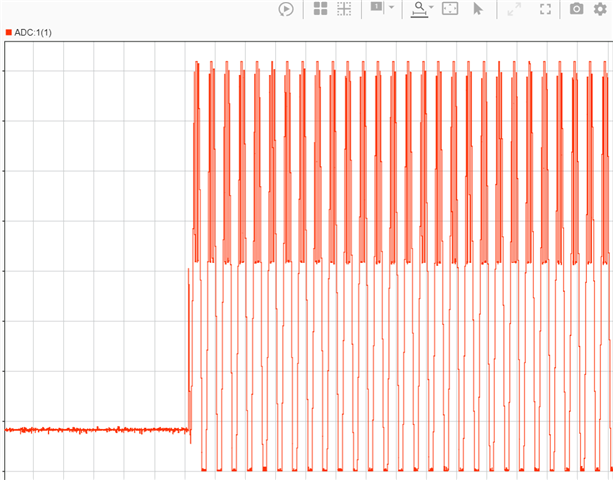The width and height of the screenshot is (613, 480).
Task: Take a snapshot with the camera icon
Action: tap(577, 9)
